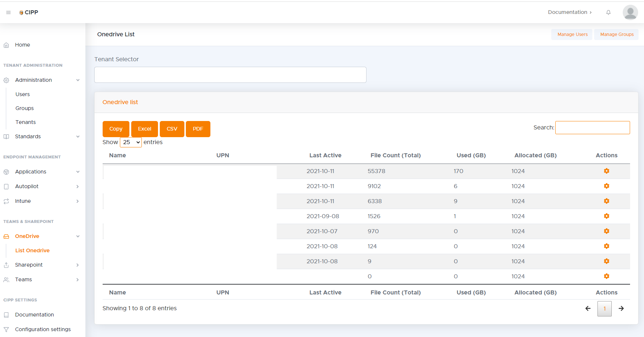Open the user profile avatar
This screenshot has width=644, height=337.
(x=630, y=12)
